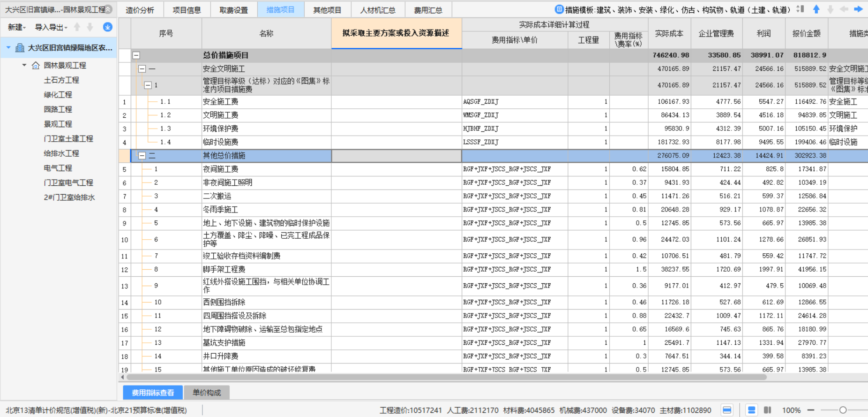Screen dimensions: 868x417
Task: Collapse the 总价措施项目 row group
Action: (x=136, y=55)
